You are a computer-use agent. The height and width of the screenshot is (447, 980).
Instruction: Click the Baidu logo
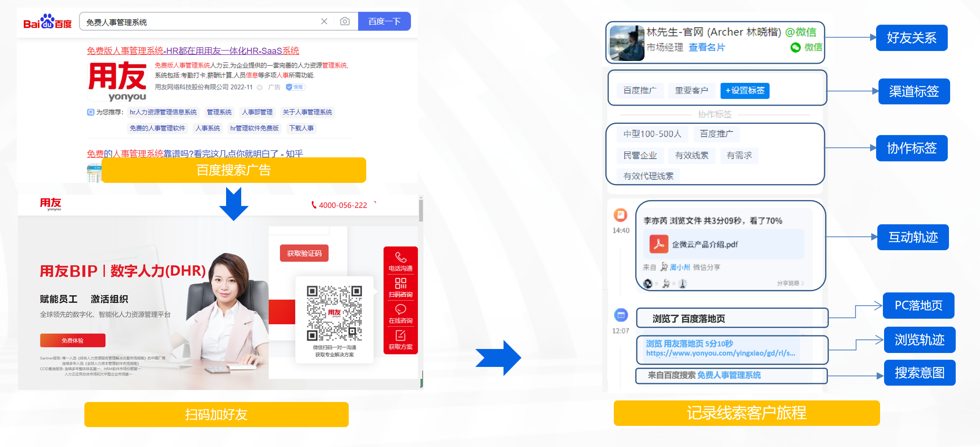coord(47,22)
